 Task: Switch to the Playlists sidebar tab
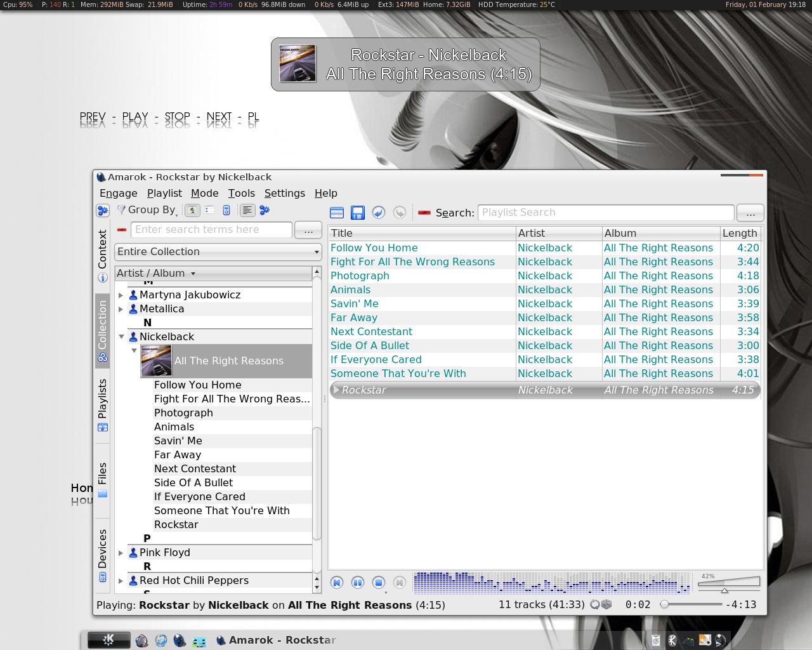click(102, 405)
